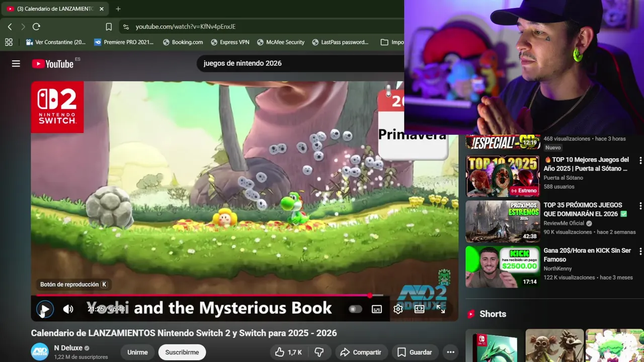Image resolution: width=644 pixels, height=362 pixels.
Task: Click the search box showing juegos de nintendo 2026
Action: [x=300, y=63]
